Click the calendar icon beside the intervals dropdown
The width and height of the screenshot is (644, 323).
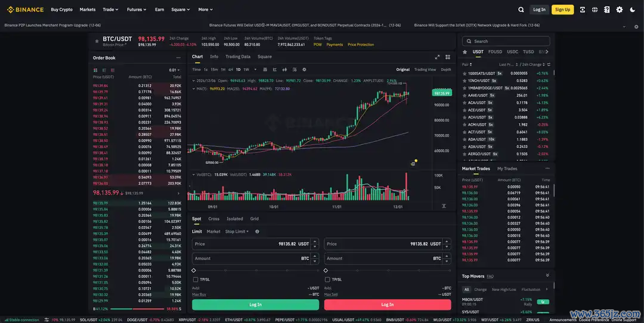tap(265, 69)
